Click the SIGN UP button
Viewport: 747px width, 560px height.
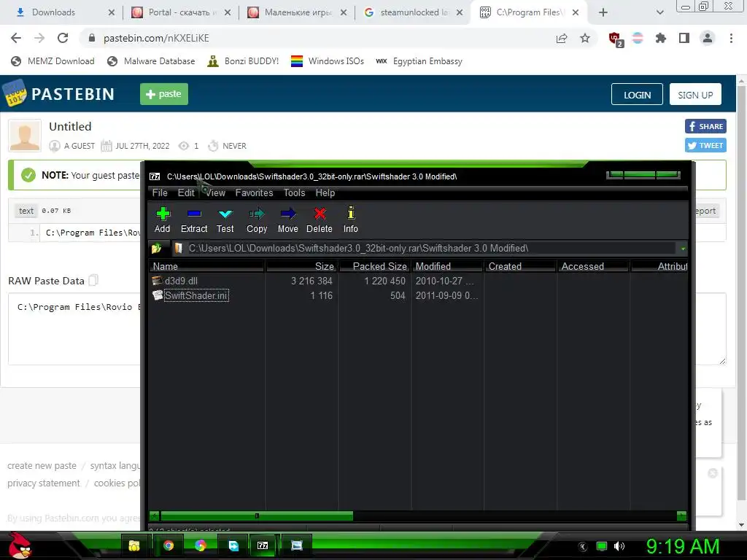[695, 94]
